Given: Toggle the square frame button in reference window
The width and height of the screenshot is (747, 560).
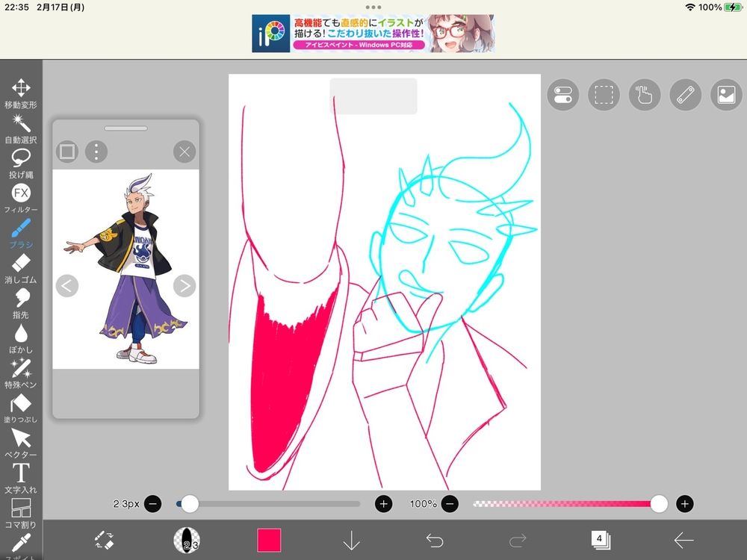Looking at the screenshot, I should (x=67, y=152).
